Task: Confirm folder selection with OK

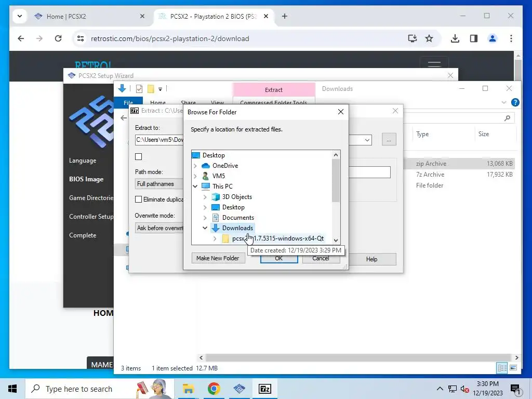Action: coord(279,259)
